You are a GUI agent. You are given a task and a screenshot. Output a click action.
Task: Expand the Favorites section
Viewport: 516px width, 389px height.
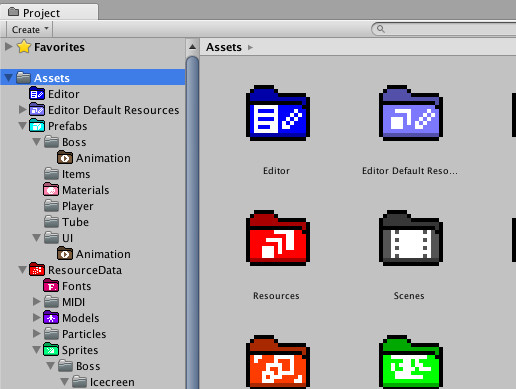tap(9, 47)
